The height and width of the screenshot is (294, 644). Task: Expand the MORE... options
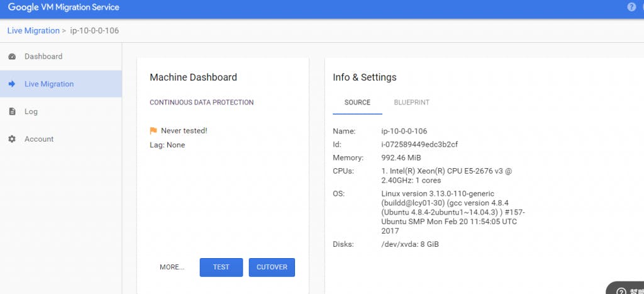pos(172,267)
